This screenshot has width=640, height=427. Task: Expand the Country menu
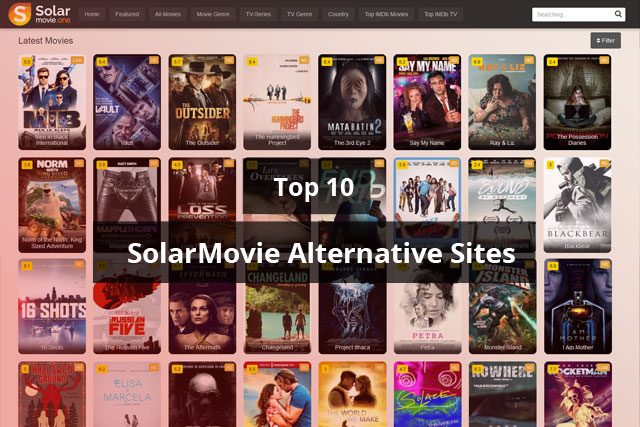338,14
